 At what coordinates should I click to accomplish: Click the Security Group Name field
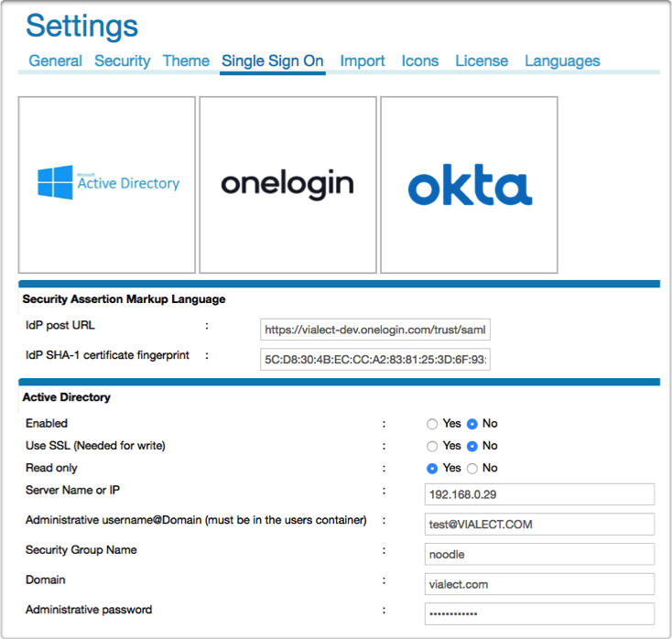point(539,554)
